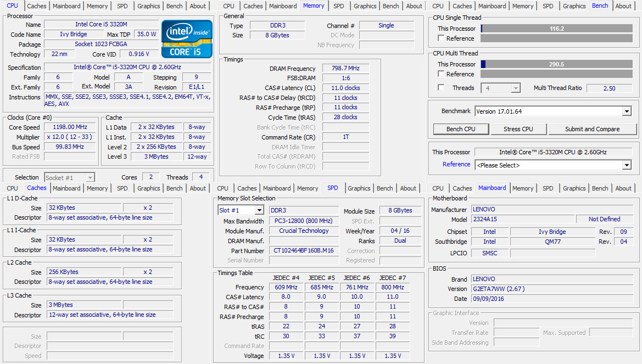This screenshot has width=642, height=364.
Task: Select Bench tab in the Motherboard panel
Action: (600, 188)
